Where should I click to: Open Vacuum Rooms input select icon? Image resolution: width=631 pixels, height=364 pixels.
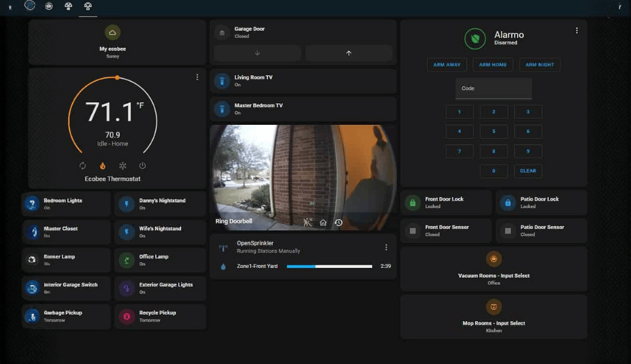coord(494,259)
